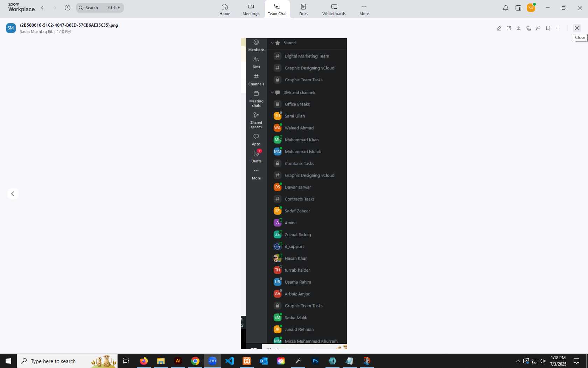Show the previous image with left chevron

pos(13,194)
